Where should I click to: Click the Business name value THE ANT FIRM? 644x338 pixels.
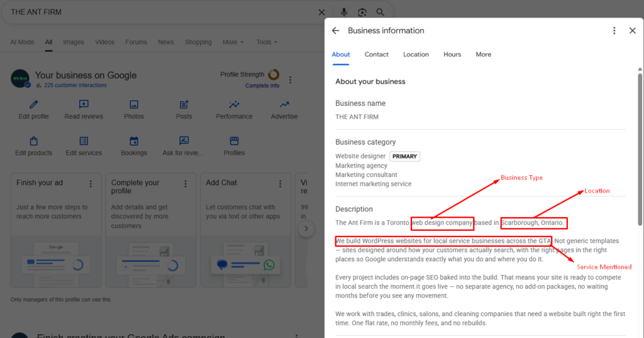[x=357, y=117]
